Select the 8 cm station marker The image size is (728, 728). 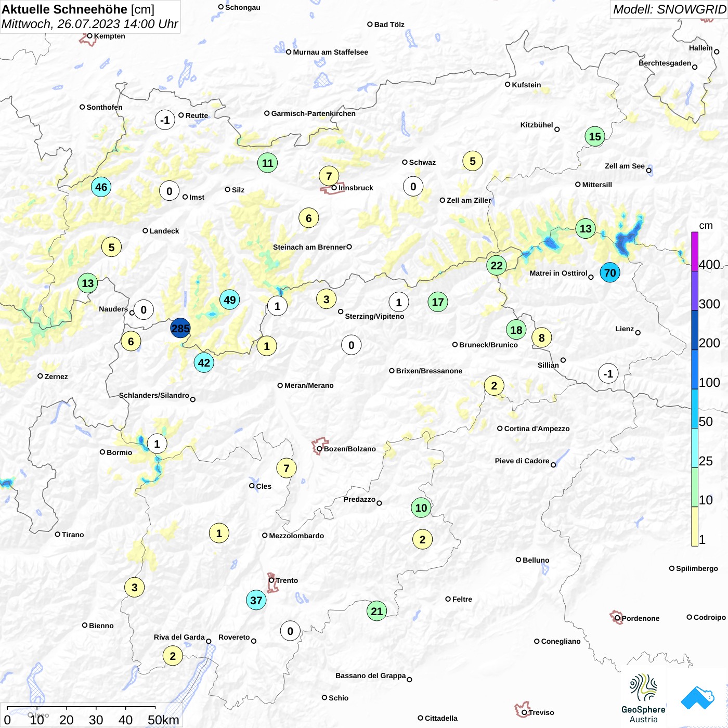click(542, 337)
